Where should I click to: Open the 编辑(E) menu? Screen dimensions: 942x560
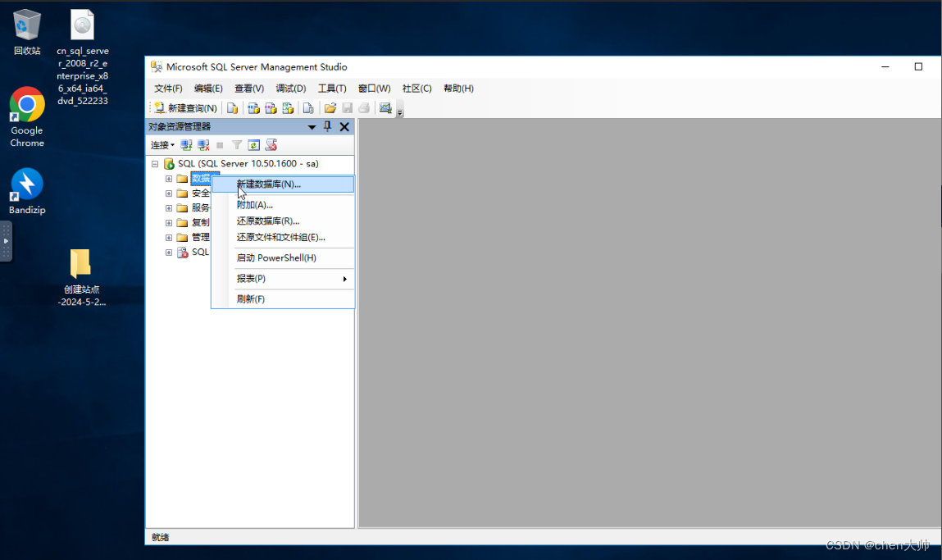point(208,89)
